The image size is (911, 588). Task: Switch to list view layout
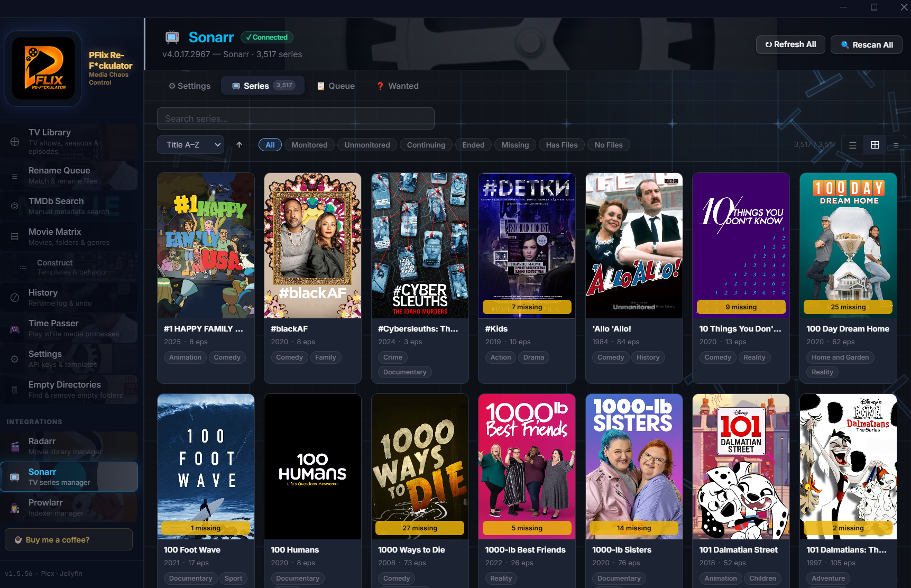853,145
